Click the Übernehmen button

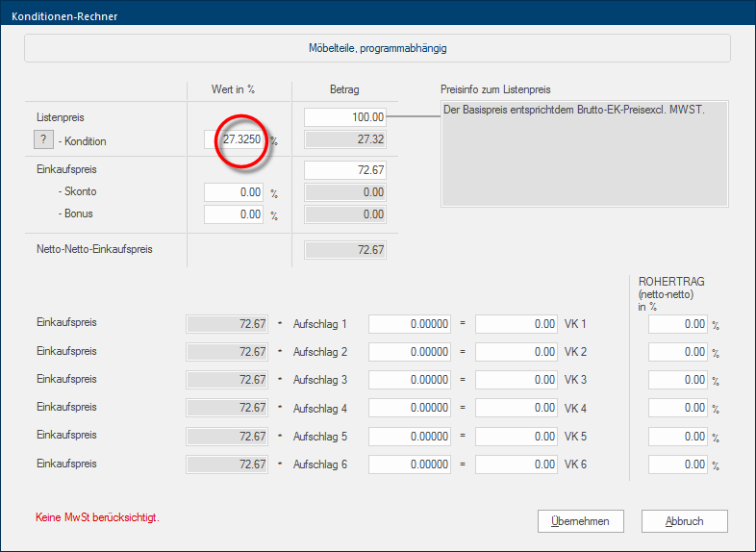point(580,521)
